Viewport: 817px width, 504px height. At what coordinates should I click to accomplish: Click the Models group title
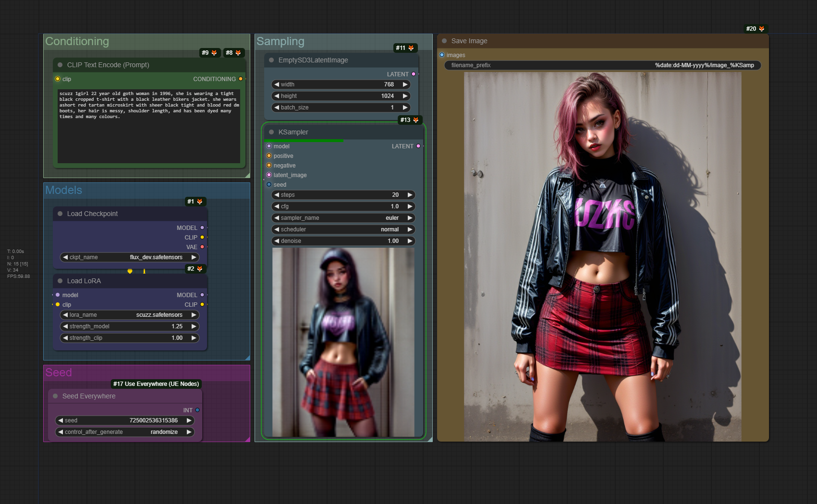(x=63, y=190)
